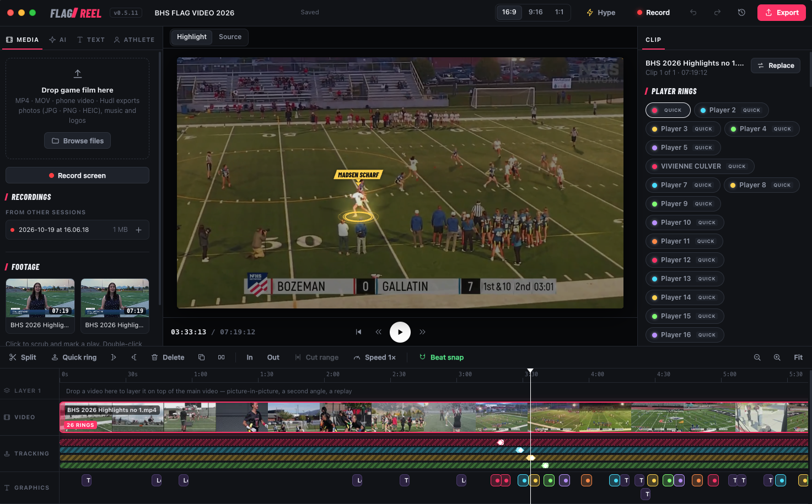Click the undo arrow in the top bar

(x=693, y=13)
